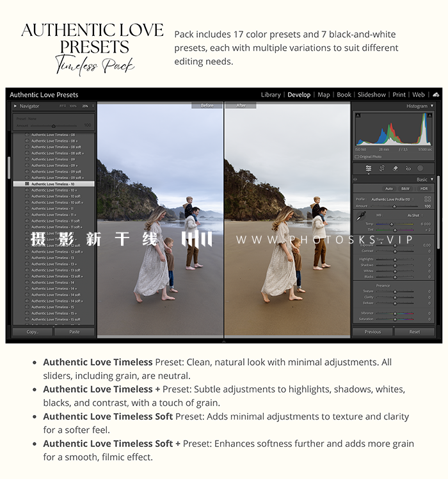Adjust the preset Amount slider
Image resolution: width=448 pixels, height=479 pixels.
coord(54,126)
